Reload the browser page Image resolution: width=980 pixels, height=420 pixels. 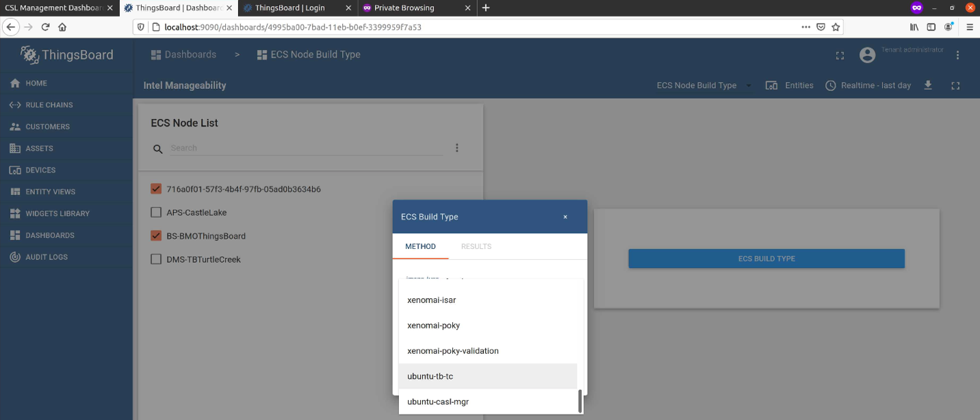pyautogui.click(x=45, y=27)
